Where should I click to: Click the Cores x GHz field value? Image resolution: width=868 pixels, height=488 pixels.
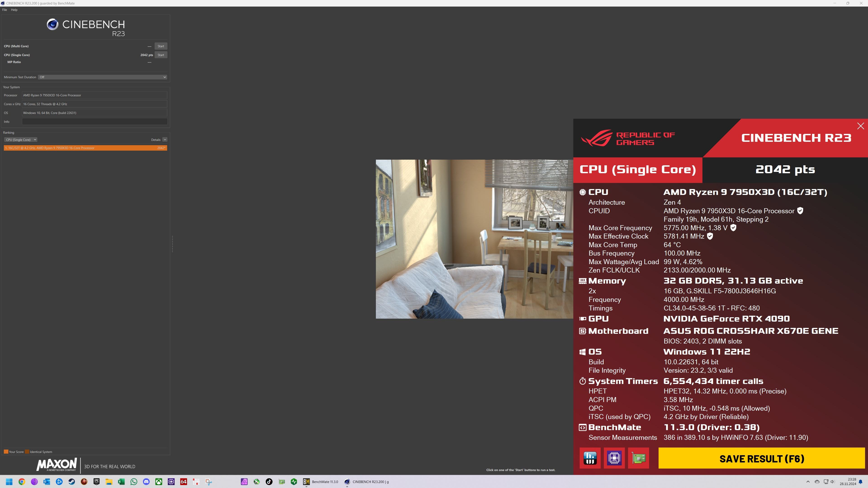click(x=95, y=104)
